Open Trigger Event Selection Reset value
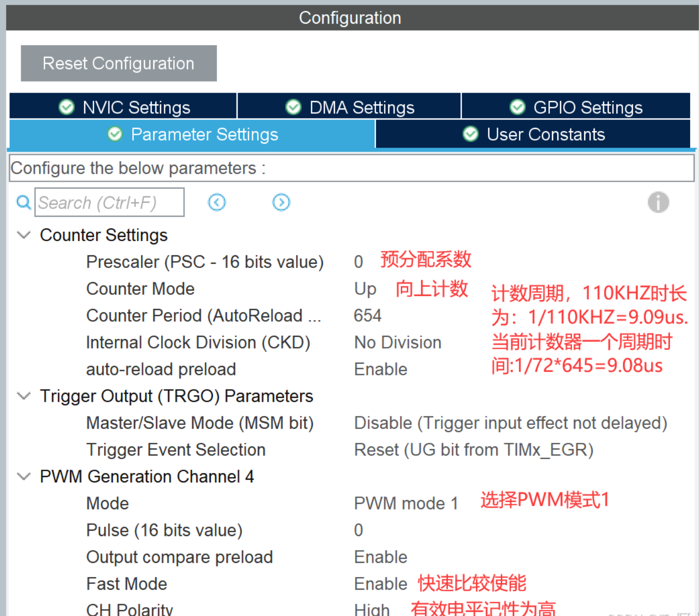 click(474, 450)
